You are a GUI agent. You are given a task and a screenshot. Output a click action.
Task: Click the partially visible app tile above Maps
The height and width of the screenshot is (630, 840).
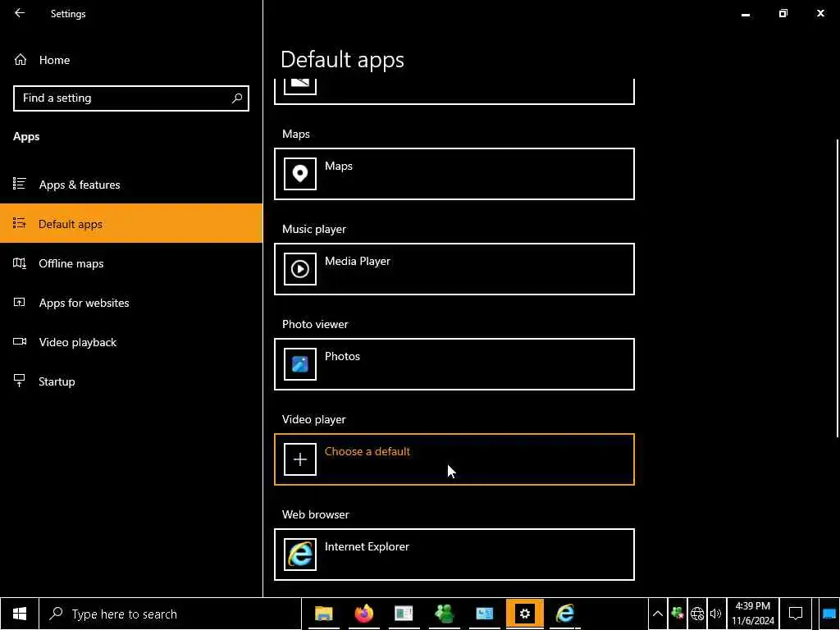pos(454,91)
